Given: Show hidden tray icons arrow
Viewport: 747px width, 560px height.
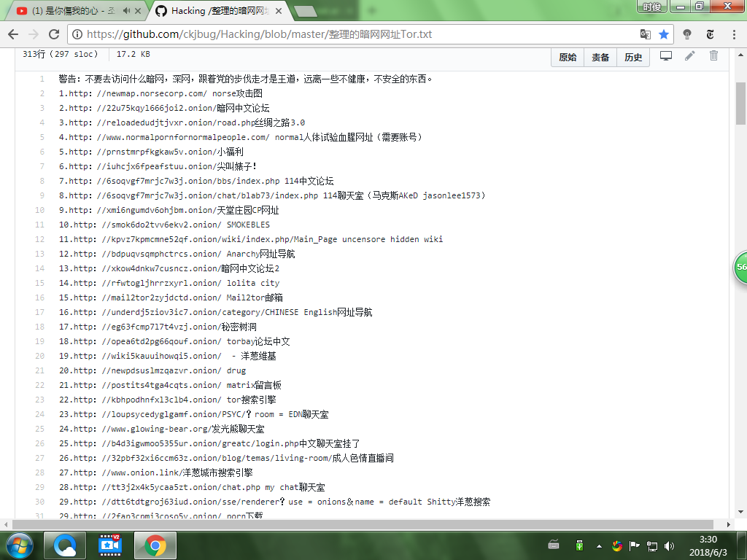Looking at the screenshot, I should tap(599, 545).
